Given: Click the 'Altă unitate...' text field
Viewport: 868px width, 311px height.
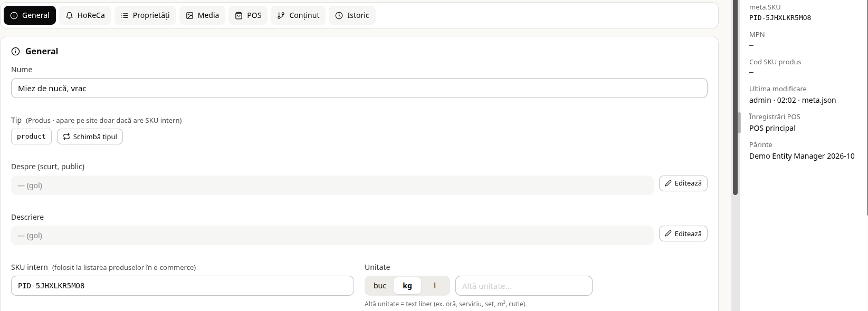Looking at the screenshot, I should coord(523,286).
